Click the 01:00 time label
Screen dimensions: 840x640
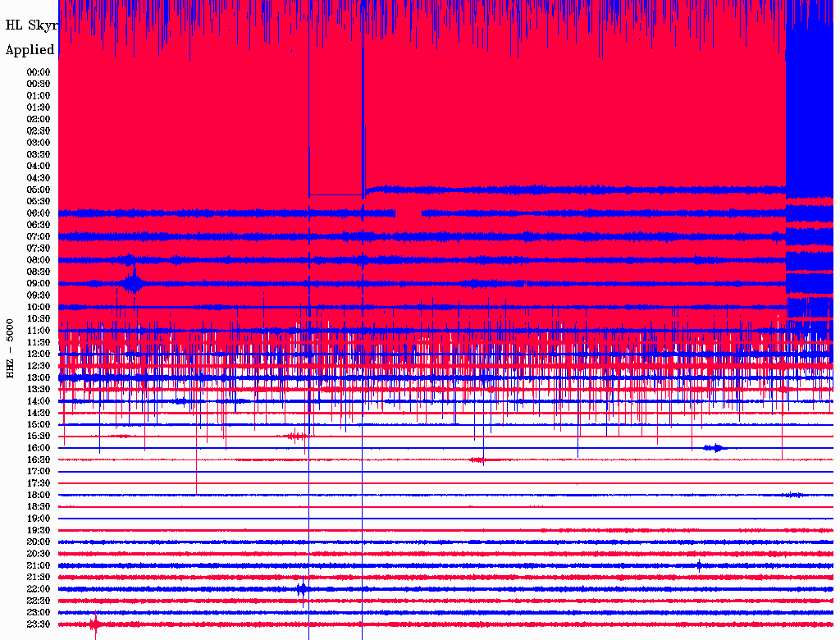click(x=39, y=96)
